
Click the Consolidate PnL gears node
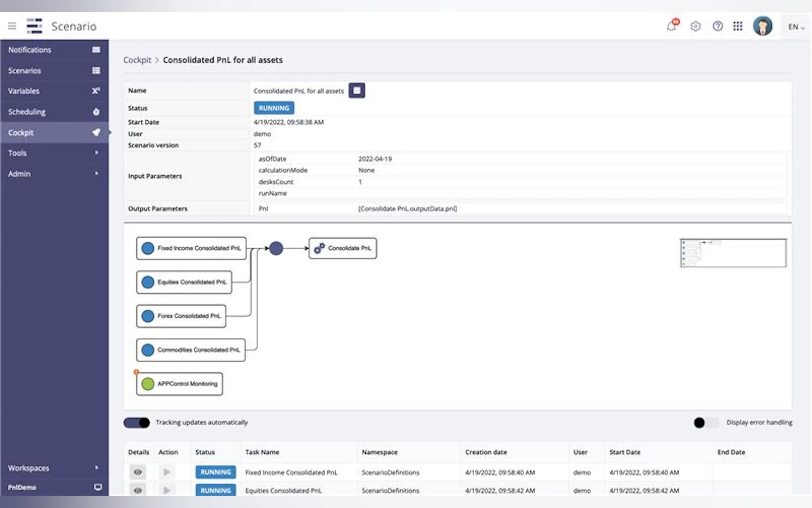[x=342, y=248]
